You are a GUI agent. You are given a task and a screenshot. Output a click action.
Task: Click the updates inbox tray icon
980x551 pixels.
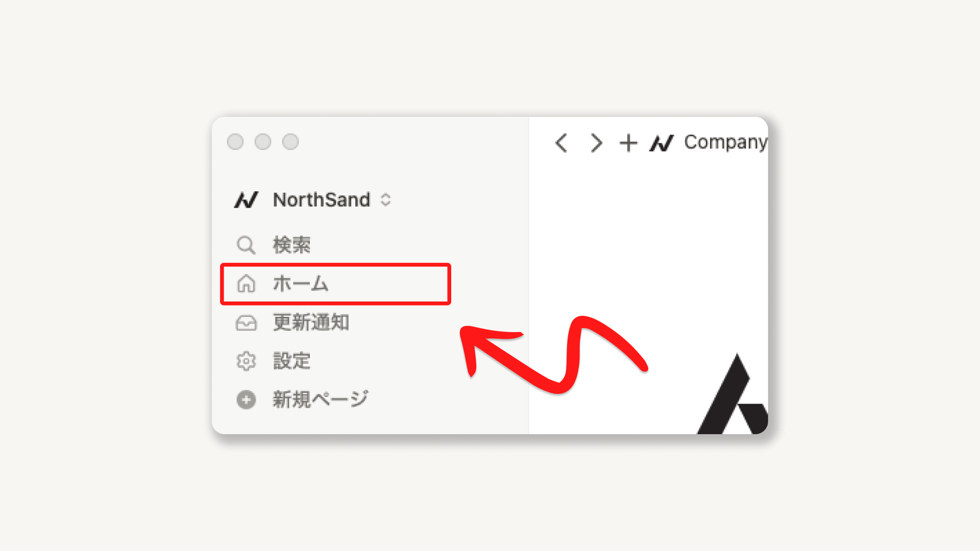(246, 323)
